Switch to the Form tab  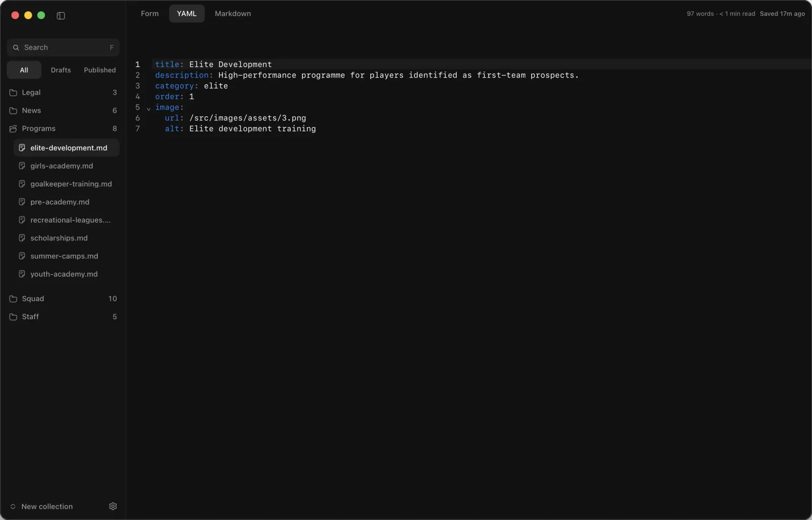pyautogui.click(x=150, y=14)
